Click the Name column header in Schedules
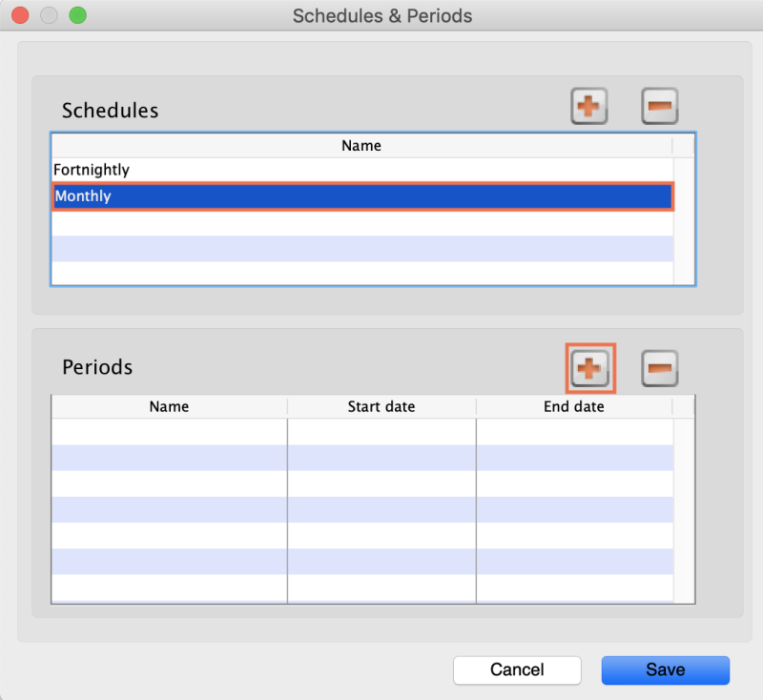The height and width of the screenshot is (700, 763). tap(361, 146)
